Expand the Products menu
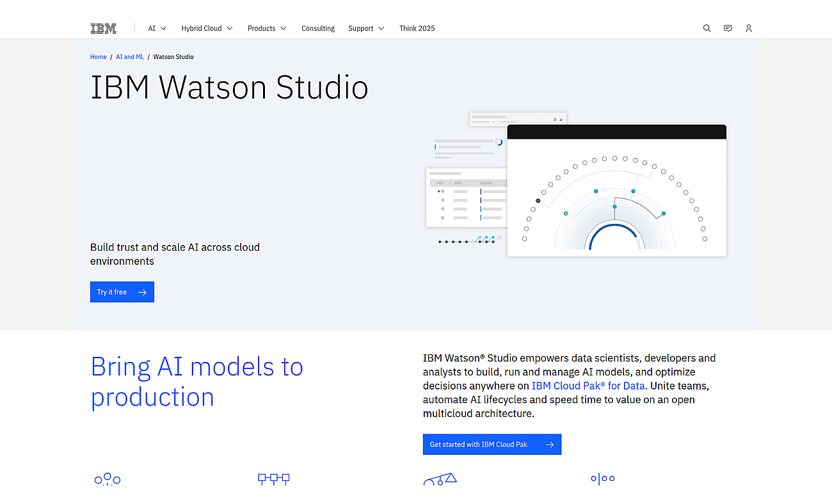This screenshot has width=832, height=504. pos(267,28)
